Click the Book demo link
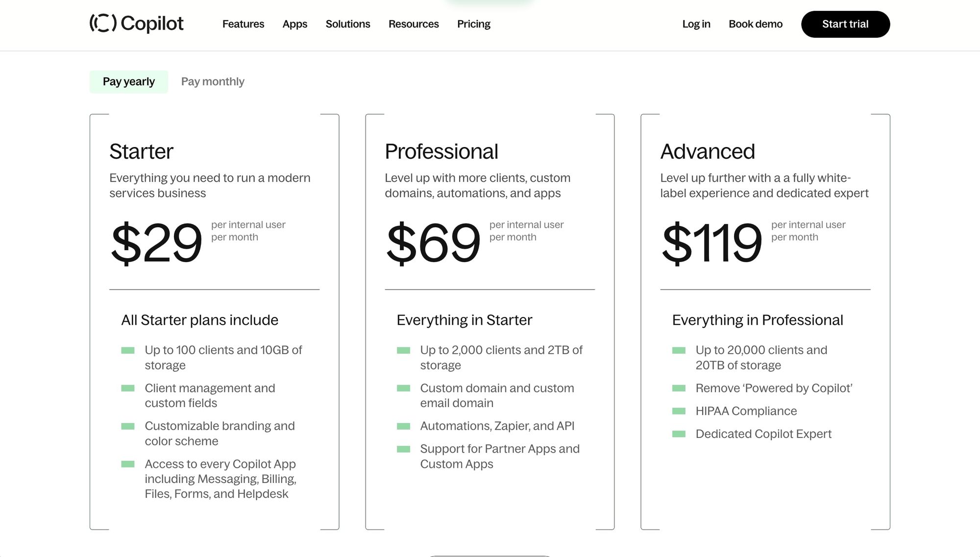Viewport: 980px width, 557px height. tap(755, 24)
